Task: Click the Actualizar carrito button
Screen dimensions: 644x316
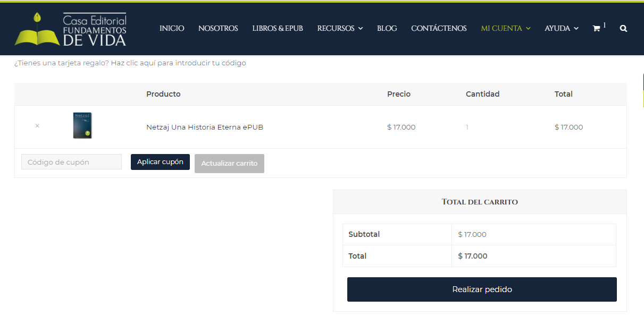Action: click(229, 164)
